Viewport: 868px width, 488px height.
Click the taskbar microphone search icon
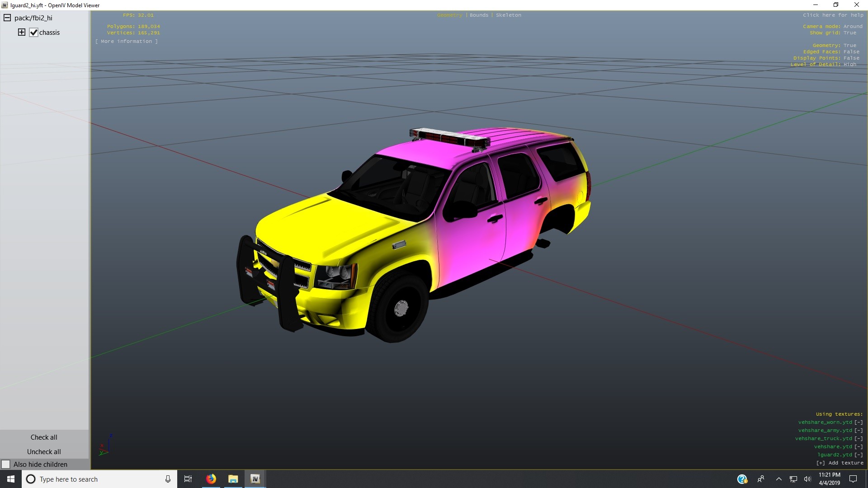pos(168,479)
